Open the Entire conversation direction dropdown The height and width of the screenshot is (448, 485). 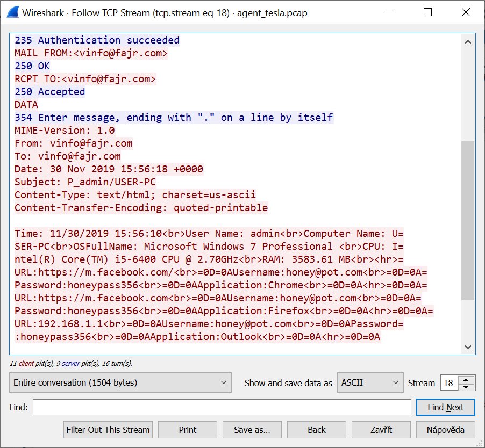120,382
